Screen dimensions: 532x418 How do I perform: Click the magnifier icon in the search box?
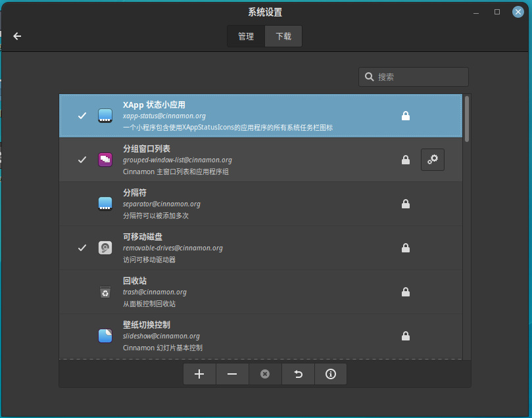(x=369, y=77)
